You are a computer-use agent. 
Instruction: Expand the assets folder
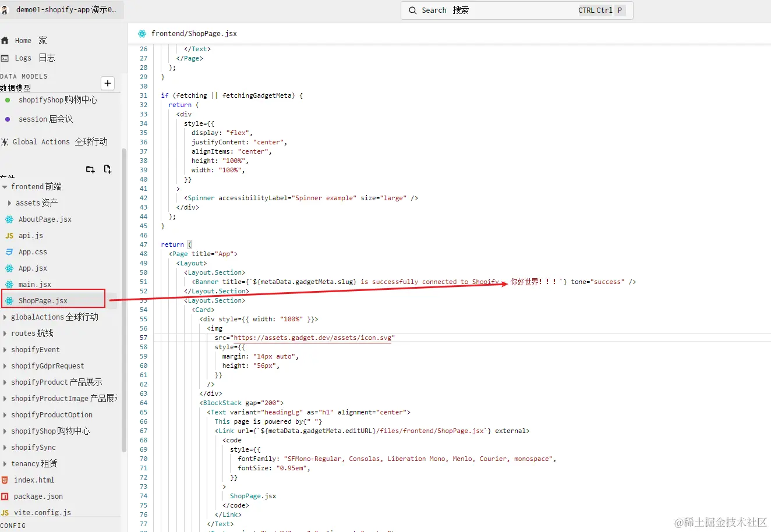point(9,203)
